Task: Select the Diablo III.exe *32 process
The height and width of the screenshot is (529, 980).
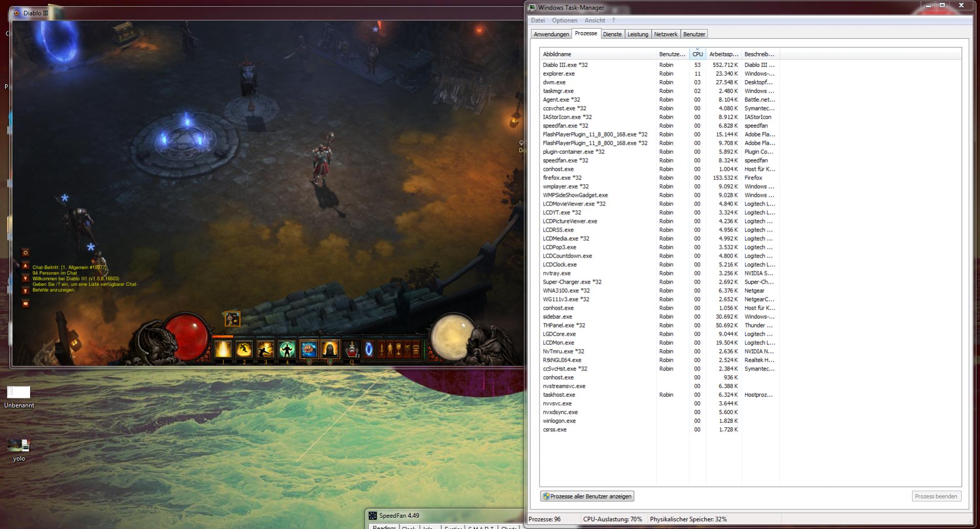Action: click(x=659, y=65)
